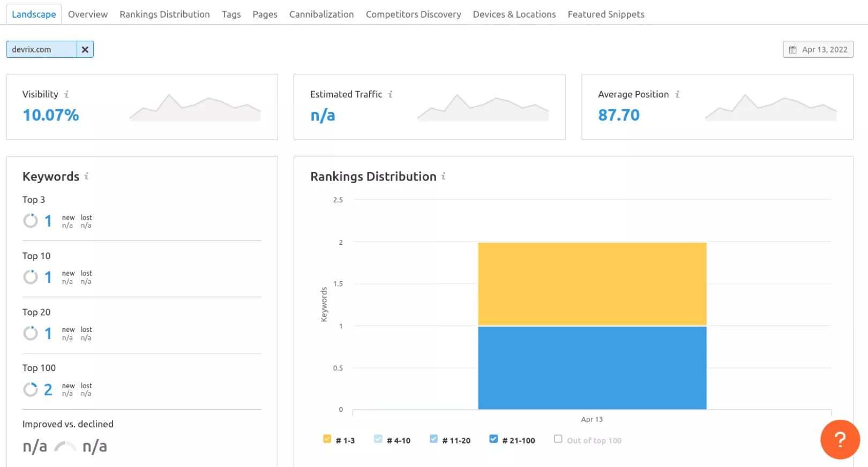Click the devrix.com domain field
The height and width of the screenshot is (467, 868).
pos(41,49)
